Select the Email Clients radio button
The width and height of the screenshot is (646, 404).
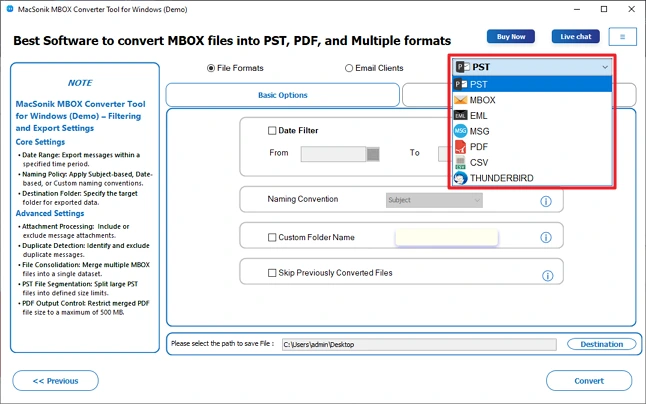(349, 68)
